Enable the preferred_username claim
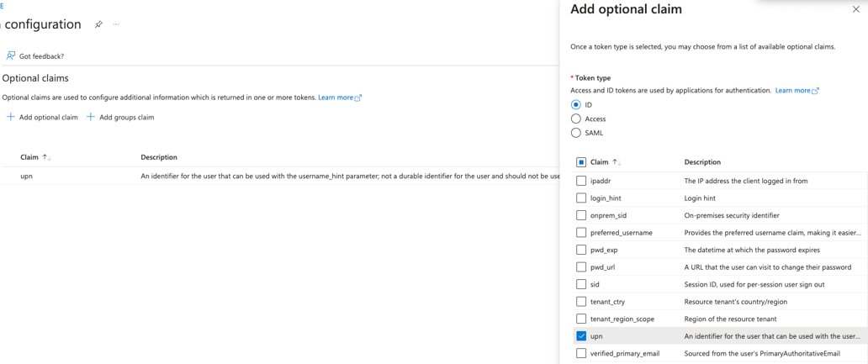868x364 pixels. (581, 233)
